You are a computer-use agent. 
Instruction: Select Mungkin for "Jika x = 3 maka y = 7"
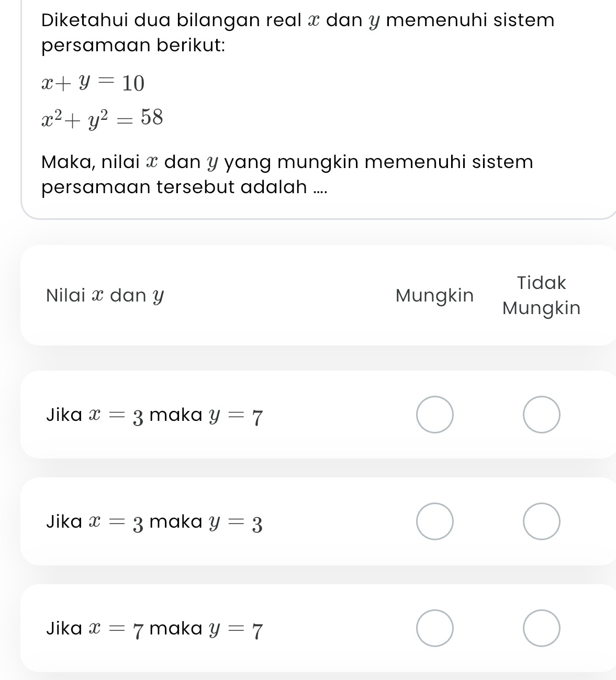pyautogui.click(x=435, y=415)
